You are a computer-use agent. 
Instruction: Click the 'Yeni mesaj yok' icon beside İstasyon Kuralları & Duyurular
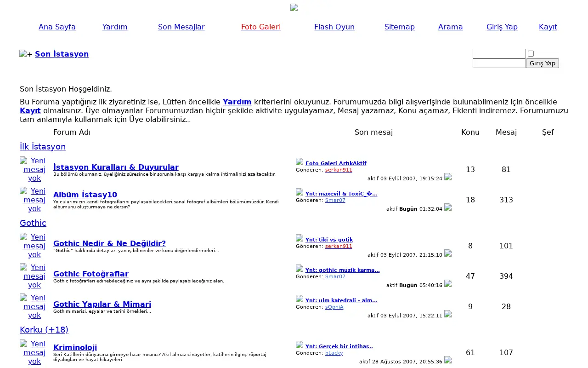pos(34,169)
